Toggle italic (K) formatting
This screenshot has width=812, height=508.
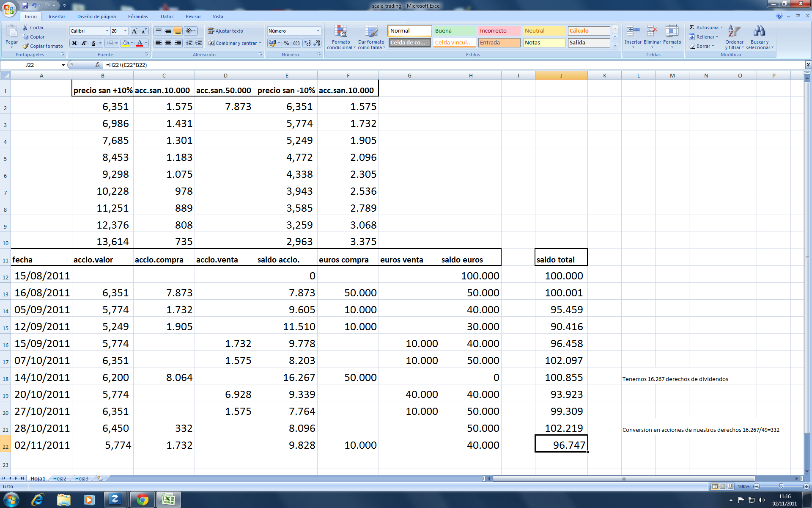[x=84, y=43]
